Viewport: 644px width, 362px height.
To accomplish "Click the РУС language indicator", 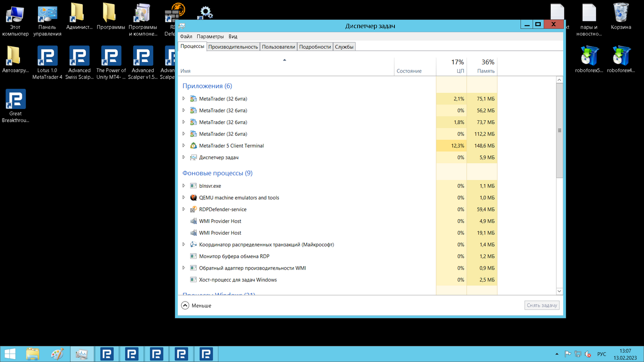I will pyautogui.click(x=602, y=355).
